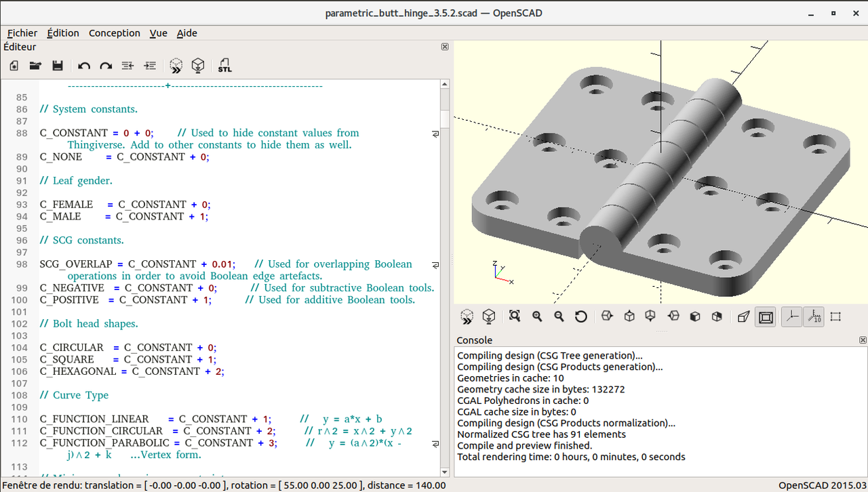Toggle the show axes button
Screen dimensions: 868x492
[791, 316]
